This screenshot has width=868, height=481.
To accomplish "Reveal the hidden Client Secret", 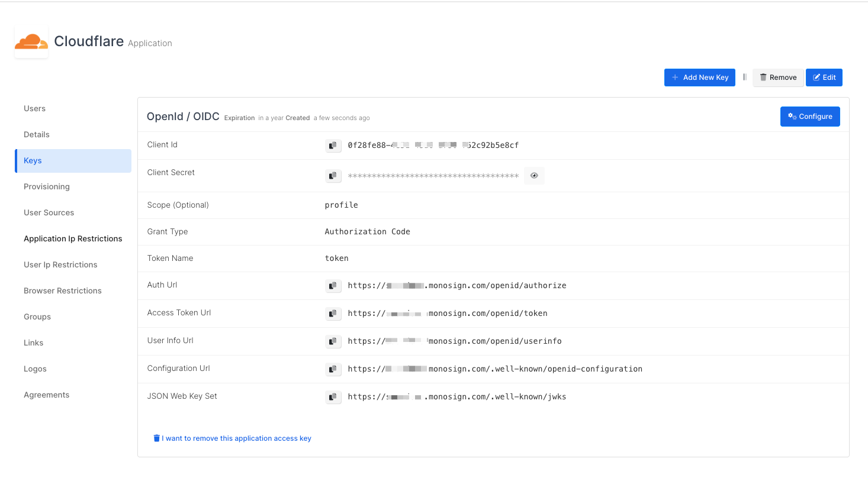I will click(534, 176).
